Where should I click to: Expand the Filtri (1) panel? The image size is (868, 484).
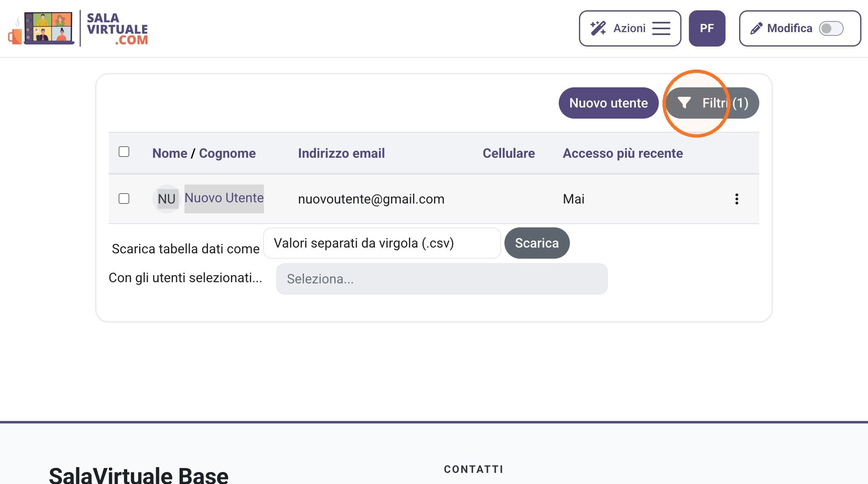point(712,103)
